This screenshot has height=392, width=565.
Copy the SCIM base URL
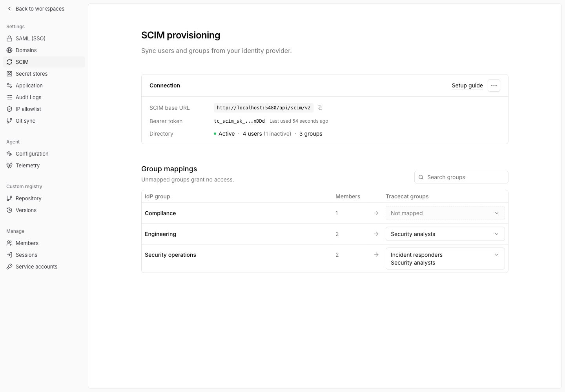tap(320, 108)
